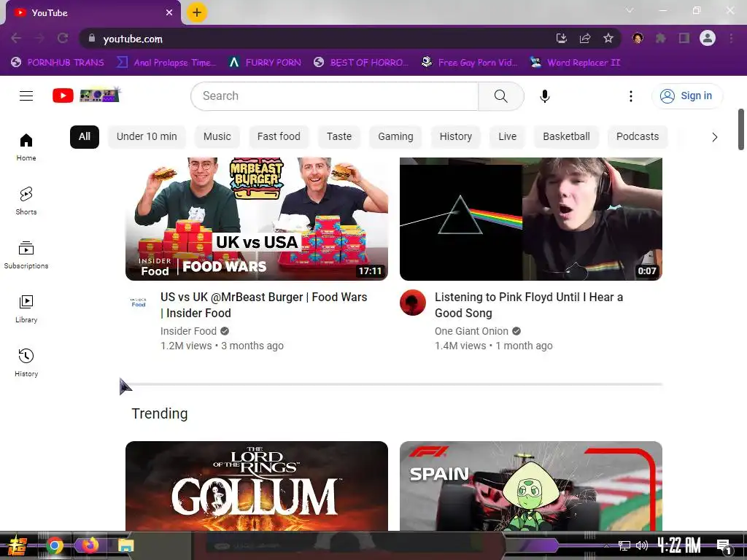Open YouTube settings three-dot menu

tap(631, 96)
